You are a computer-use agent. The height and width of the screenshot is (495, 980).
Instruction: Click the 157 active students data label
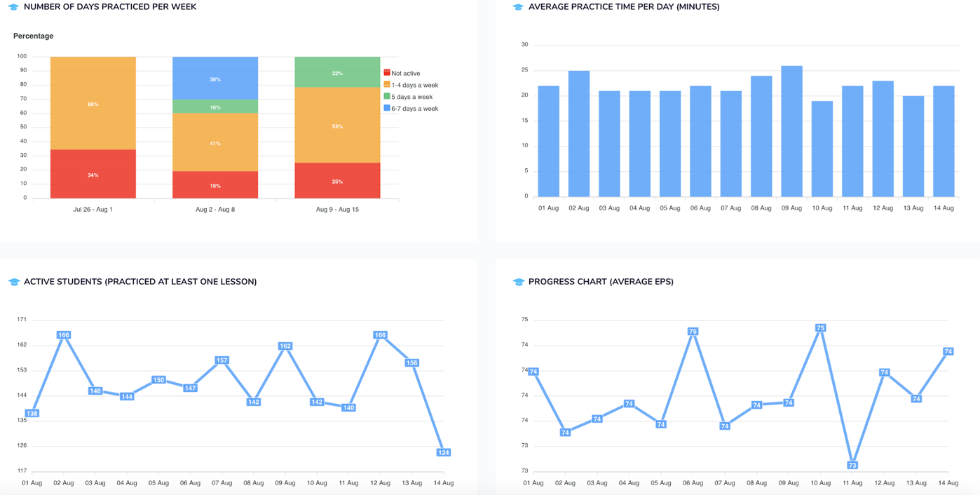pos(222,360)
